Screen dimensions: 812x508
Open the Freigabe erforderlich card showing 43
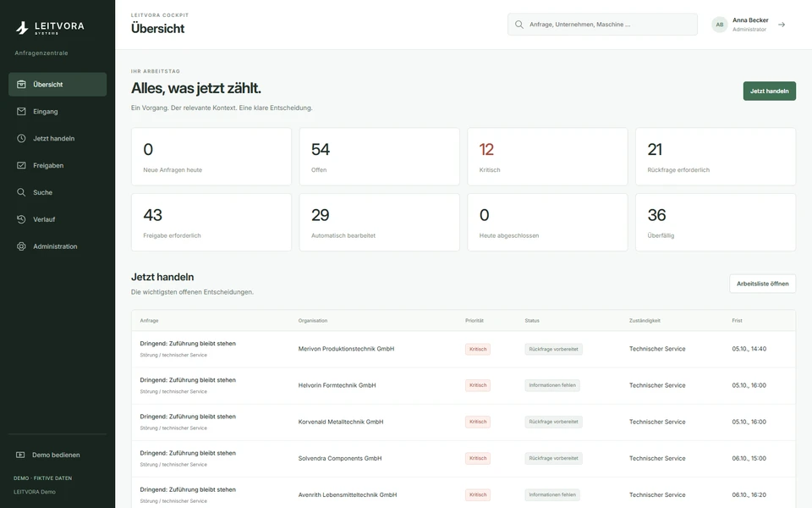[211, 222]
